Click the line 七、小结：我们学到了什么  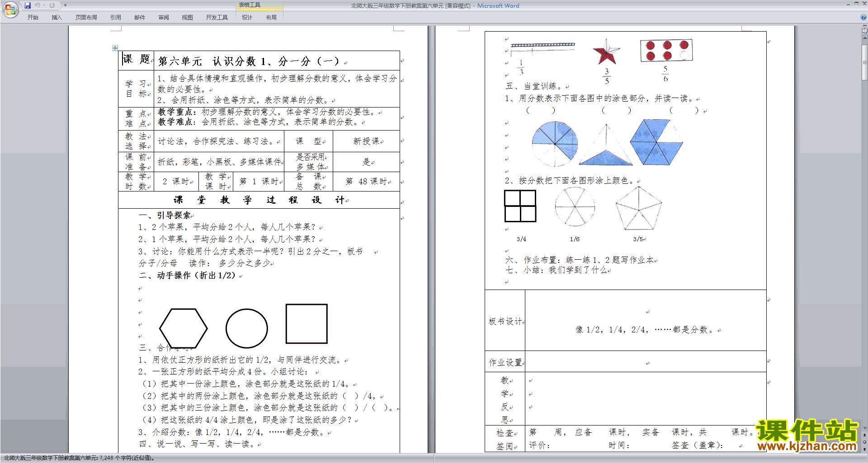click(556, 270)
